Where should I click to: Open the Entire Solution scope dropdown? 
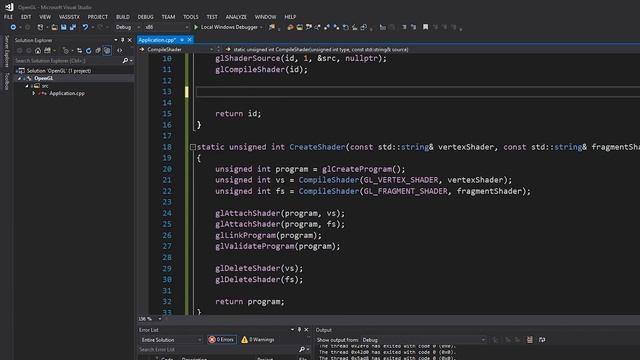[x=171, y=340]
